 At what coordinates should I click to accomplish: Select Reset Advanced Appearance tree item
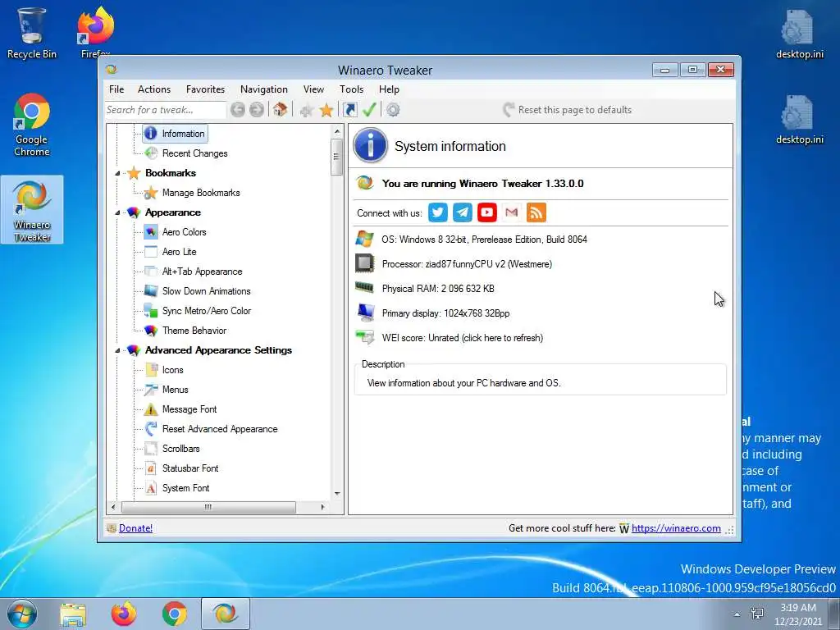pos(220,429)
